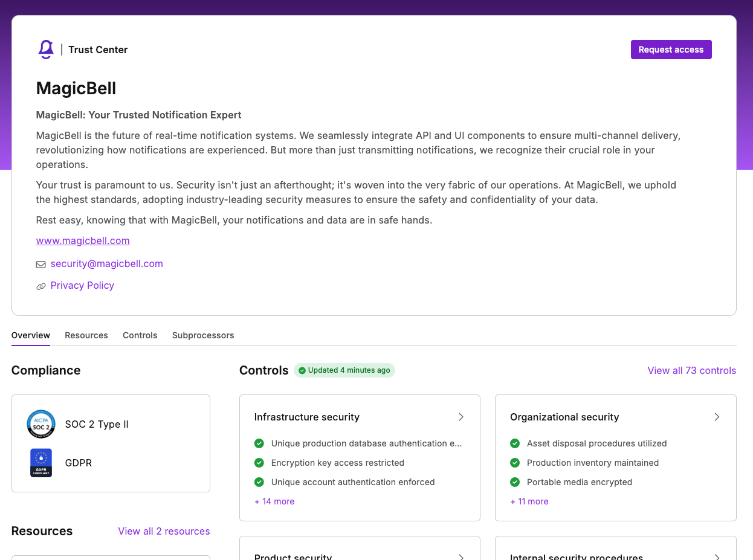Follow the View all 73 controls link
The height and width of the screenshot is (560, 753).
coord(692,370)
